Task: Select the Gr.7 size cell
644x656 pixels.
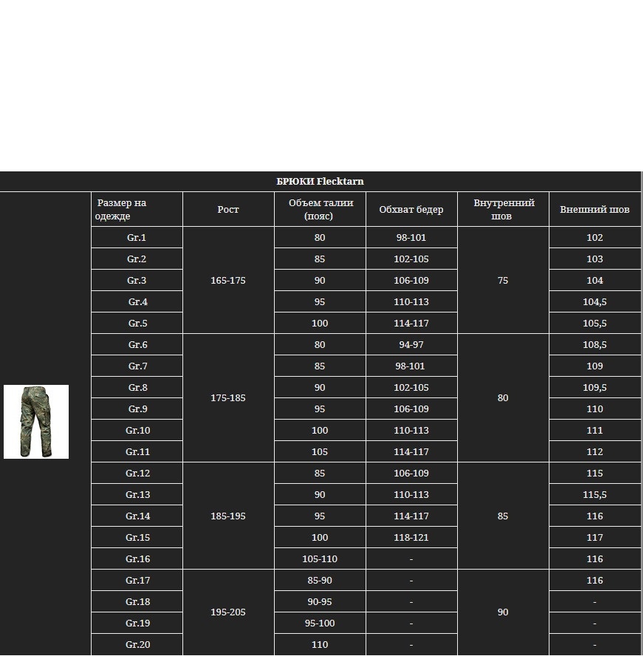Action: pyautogui.click(x=137, y=366)
